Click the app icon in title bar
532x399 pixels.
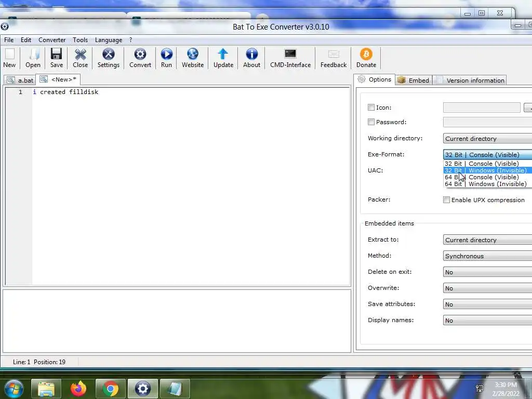(4, 26)
